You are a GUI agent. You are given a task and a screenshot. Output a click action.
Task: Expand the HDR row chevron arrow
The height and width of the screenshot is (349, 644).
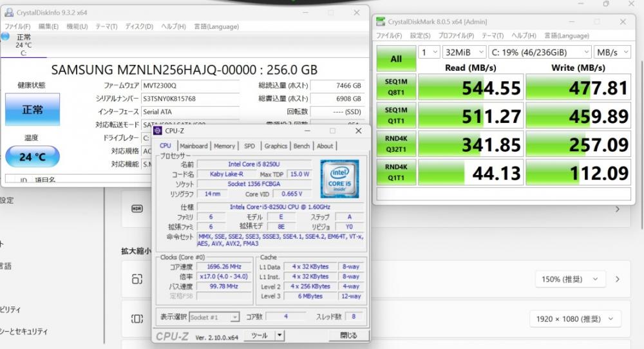618,209
